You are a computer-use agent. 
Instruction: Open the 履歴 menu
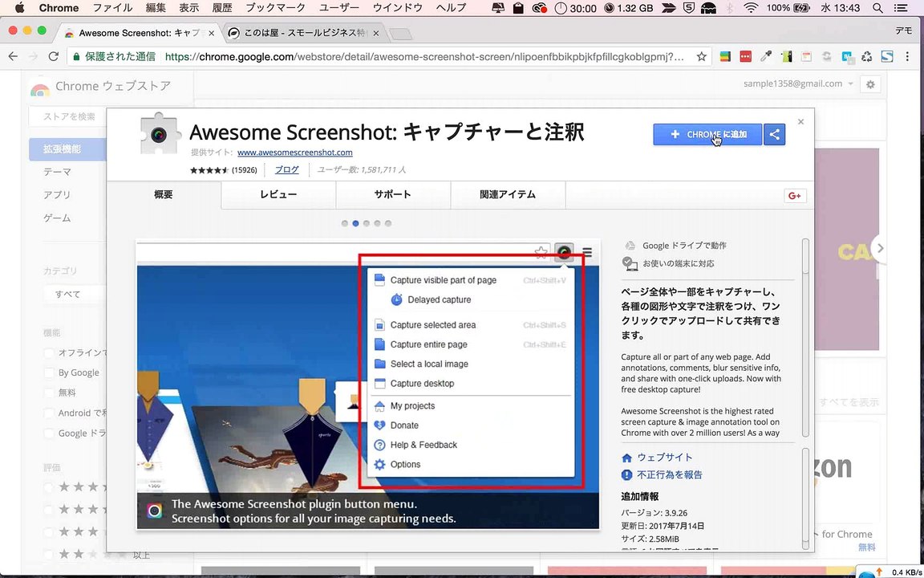[x=221, y=8]
